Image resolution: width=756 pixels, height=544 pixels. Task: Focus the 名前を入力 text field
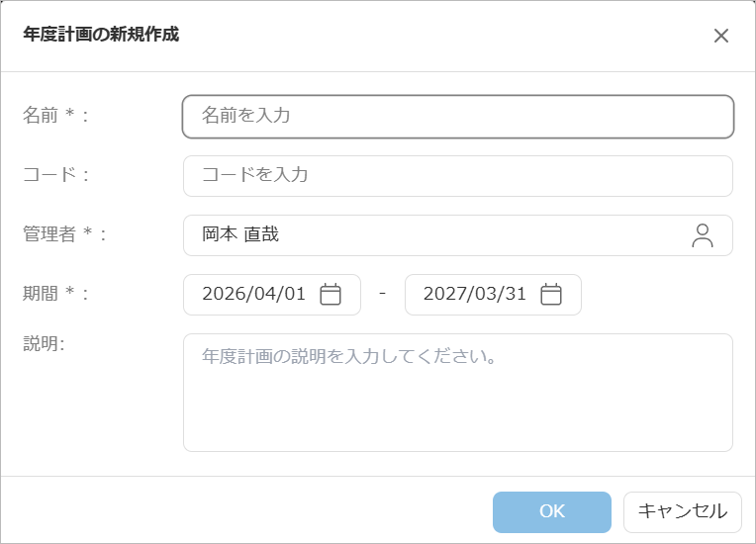(x=458, y=116)
